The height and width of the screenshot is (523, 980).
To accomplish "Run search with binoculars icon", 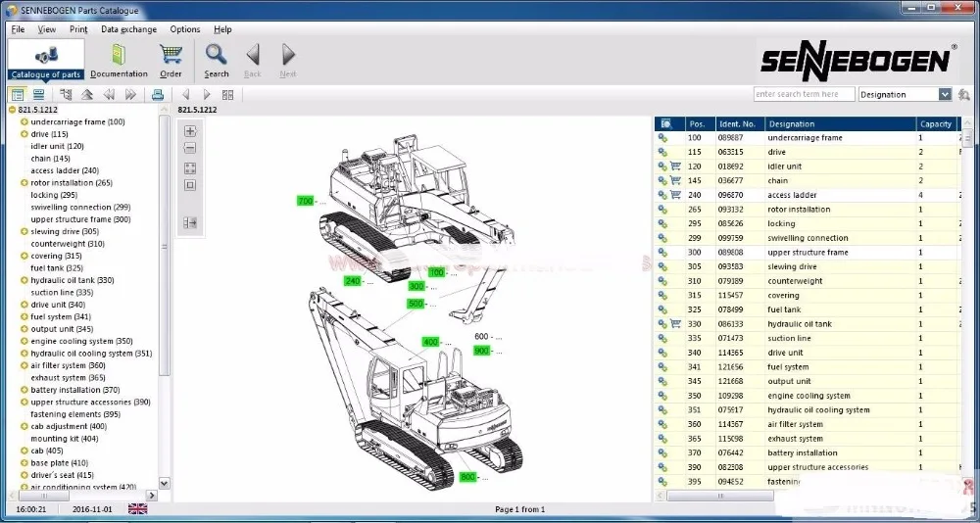I will click(963, 94).
